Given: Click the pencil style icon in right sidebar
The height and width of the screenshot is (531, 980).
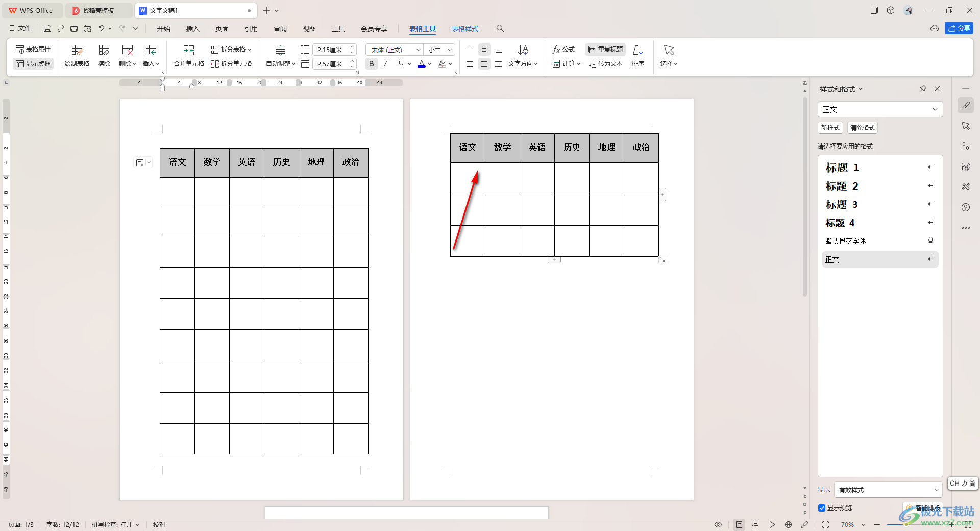Looking at the screenshot, I should (966, 106).
